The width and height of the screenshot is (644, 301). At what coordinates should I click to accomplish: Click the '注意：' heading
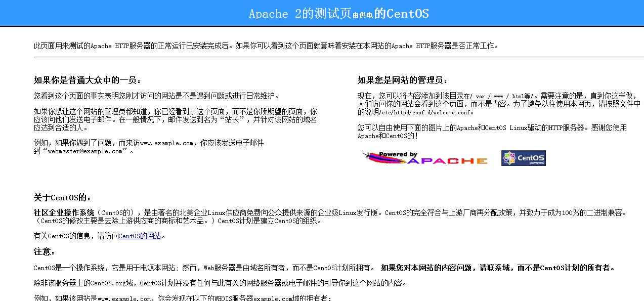click(x=45, y=251)
